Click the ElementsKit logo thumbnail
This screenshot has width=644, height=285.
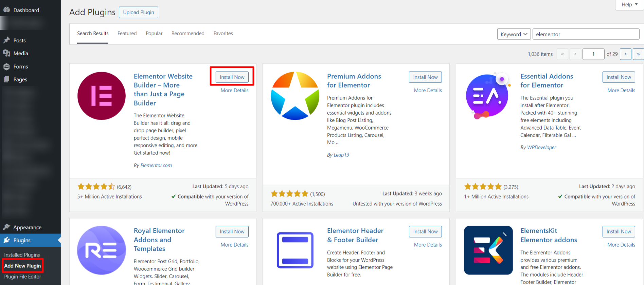click(488, 250)
